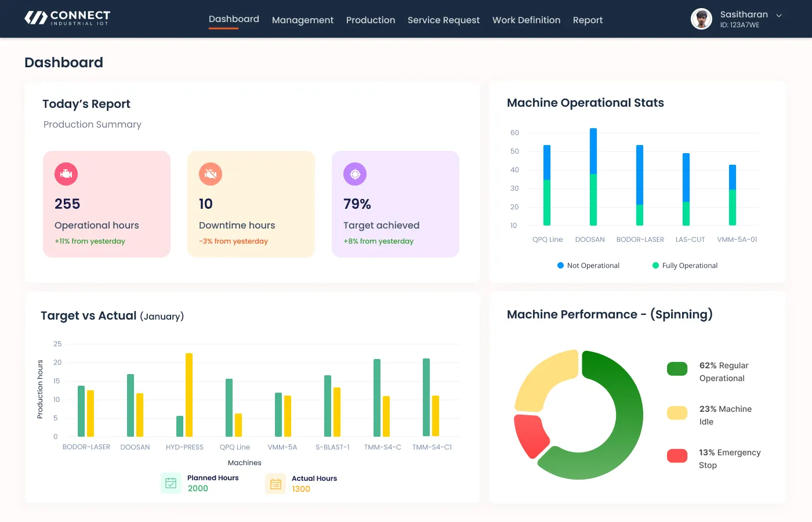812x522 pixels.
Task: Select green Regular Operational legend swatch
Action: point(677,369)
